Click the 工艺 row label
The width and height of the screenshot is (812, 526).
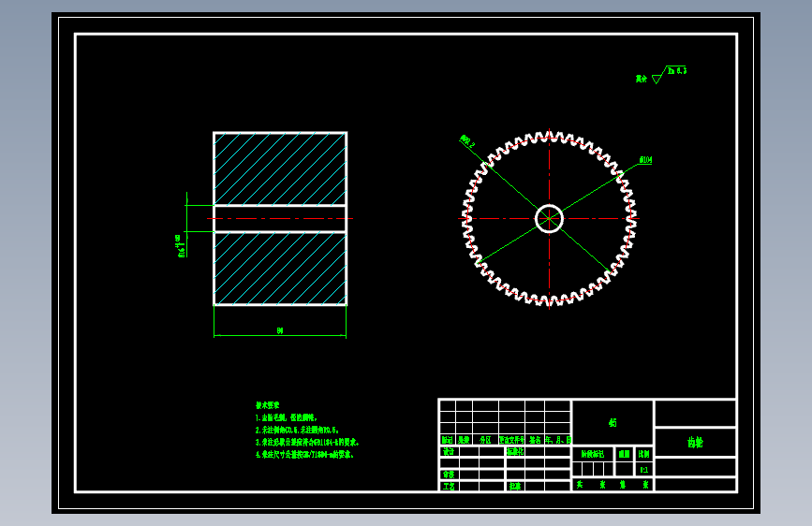pyautogui.click(x=449, y=486)
